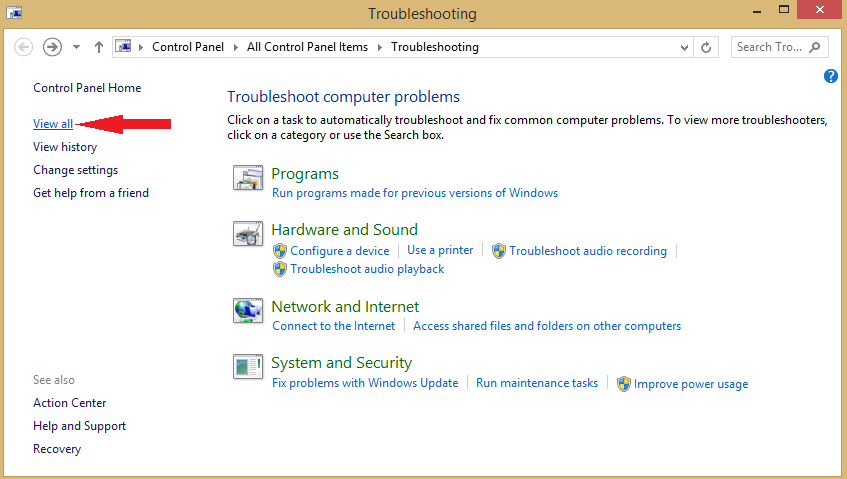Select the Troubleshooting breadcrumb
This screenshot has width=847, height=479.
click(435, 47)
